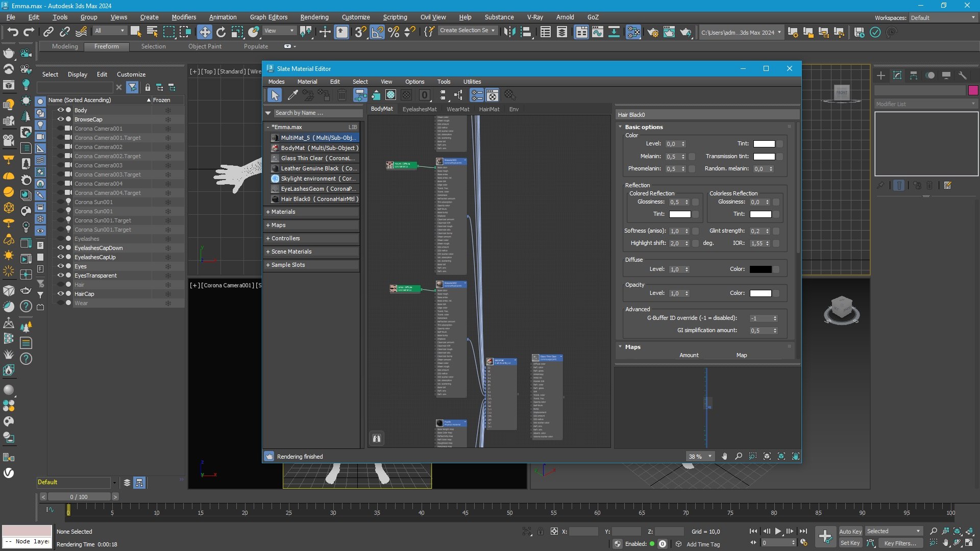Click Lay Out All vertical icon in Slate toolbar
The image size is (980, 551).
pyautogui.click(x=442, y=95)
